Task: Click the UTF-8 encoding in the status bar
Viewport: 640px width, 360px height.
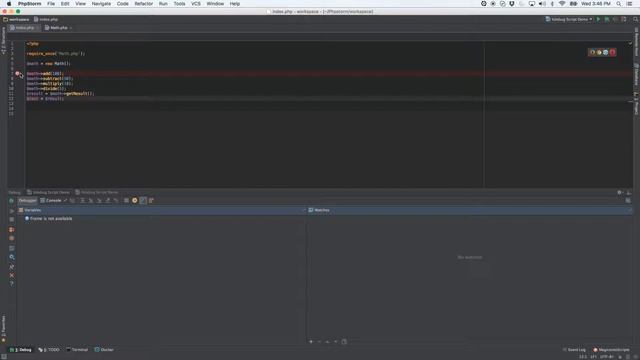Action: [x=607, y=357]
